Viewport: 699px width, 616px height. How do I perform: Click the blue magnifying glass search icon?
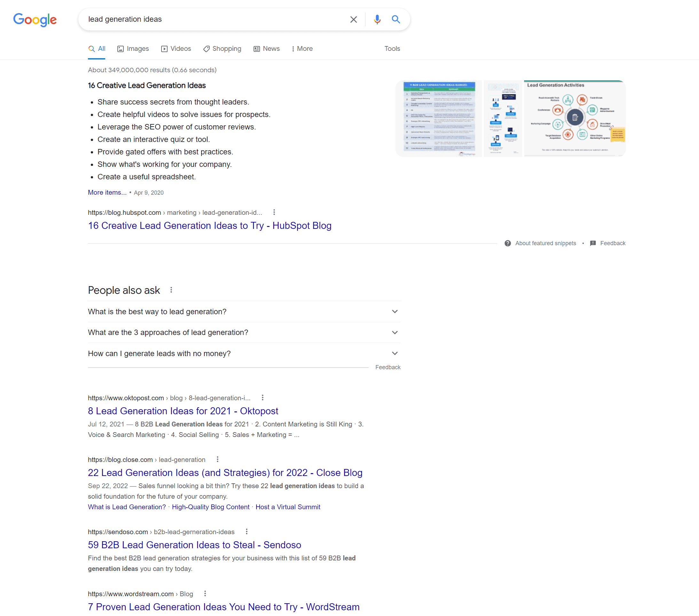point(396,19)
